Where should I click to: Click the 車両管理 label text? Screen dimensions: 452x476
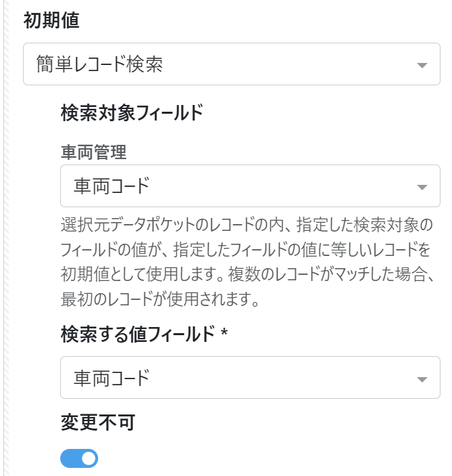click(93, 152)
